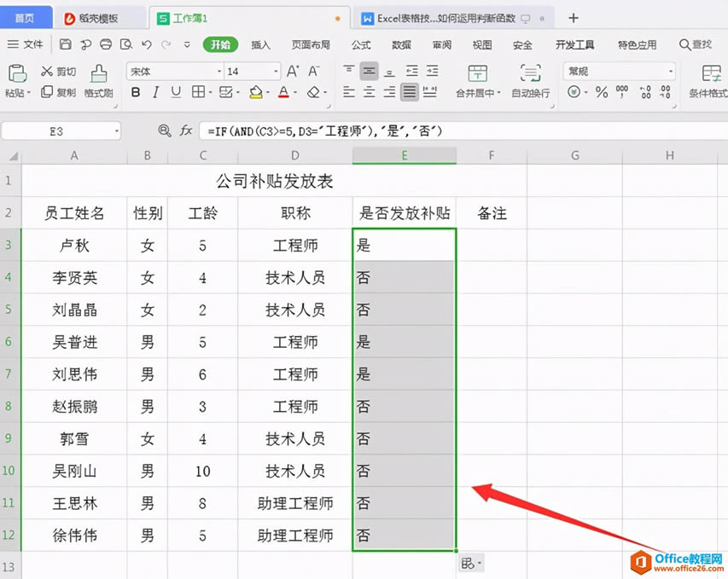Expand merge and center options arrow
The width and height of the screenshot is (728, 579).
[498, 93]
